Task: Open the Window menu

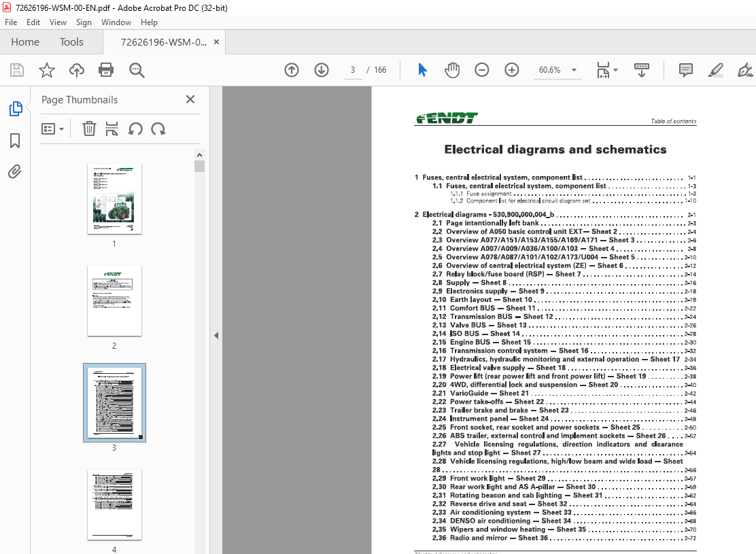Action: click(116, 22)
